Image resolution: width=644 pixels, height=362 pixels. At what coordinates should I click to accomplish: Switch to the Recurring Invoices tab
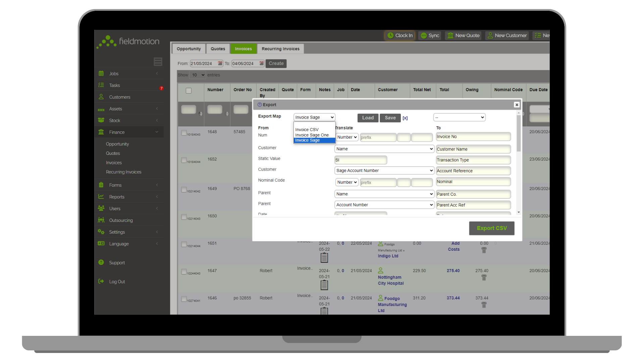(x=280, y=49)
